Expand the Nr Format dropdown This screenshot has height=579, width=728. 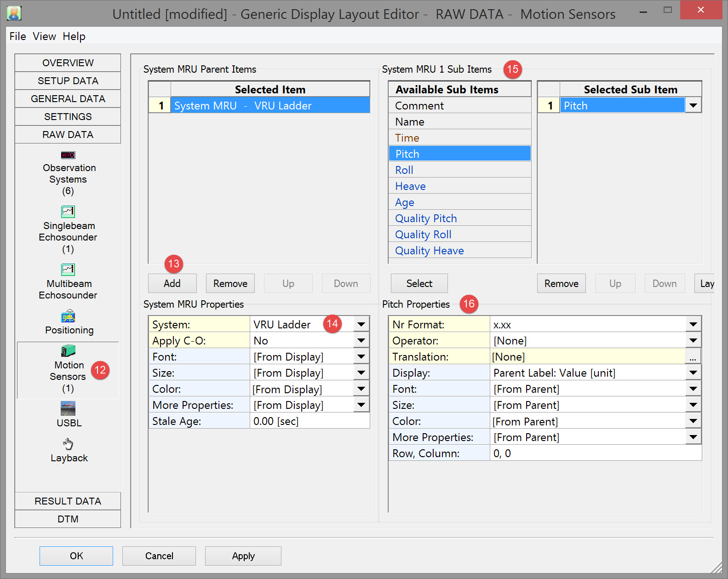tap(693, 325)
